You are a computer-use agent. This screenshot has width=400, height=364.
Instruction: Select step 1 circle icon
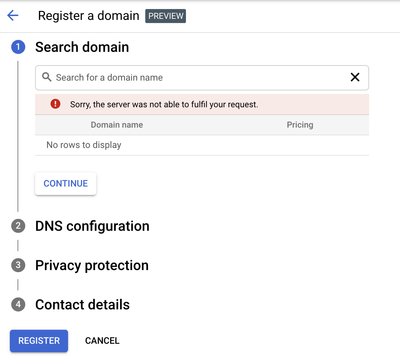(18, 47)
